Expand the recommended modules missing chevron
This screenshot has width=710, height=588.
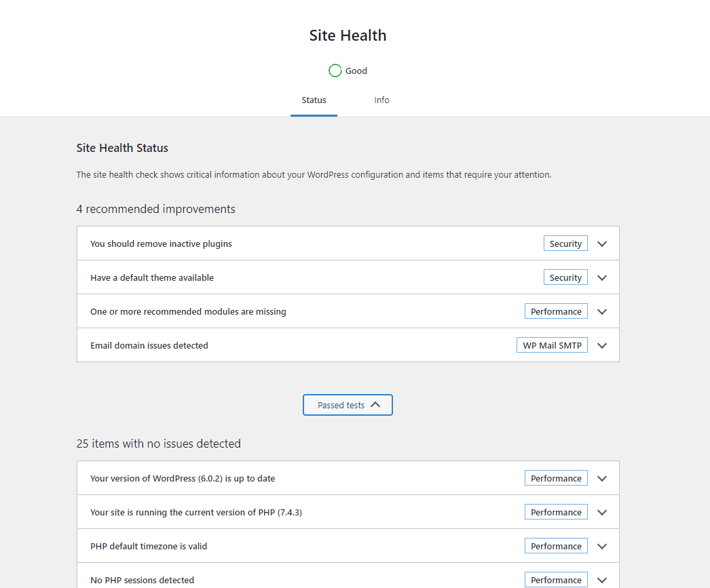[602, 311]
